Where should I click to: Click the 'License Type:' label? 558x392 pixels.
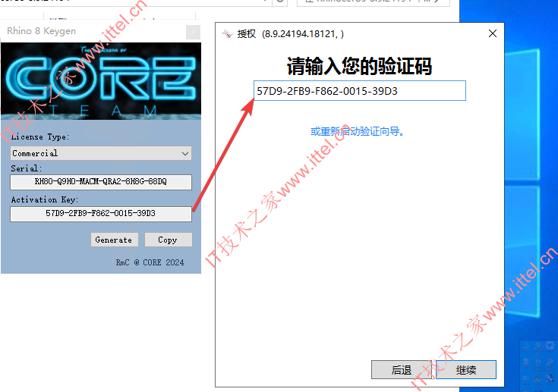pos(40,136)
